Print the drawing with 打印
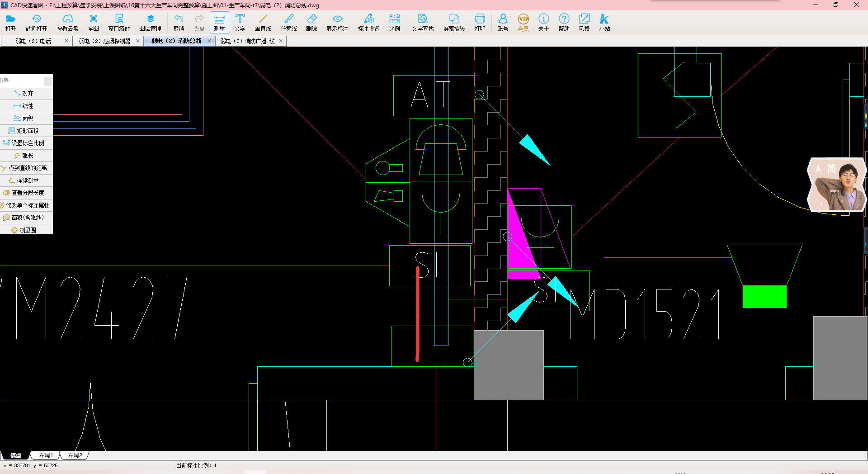Screen dimensions: 868x474 click(480, 22)
